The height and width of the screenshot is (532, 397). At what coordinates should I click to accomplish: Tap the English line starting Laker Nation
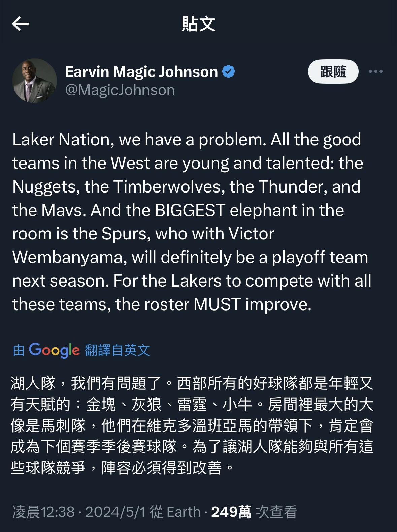coord(187,140)
